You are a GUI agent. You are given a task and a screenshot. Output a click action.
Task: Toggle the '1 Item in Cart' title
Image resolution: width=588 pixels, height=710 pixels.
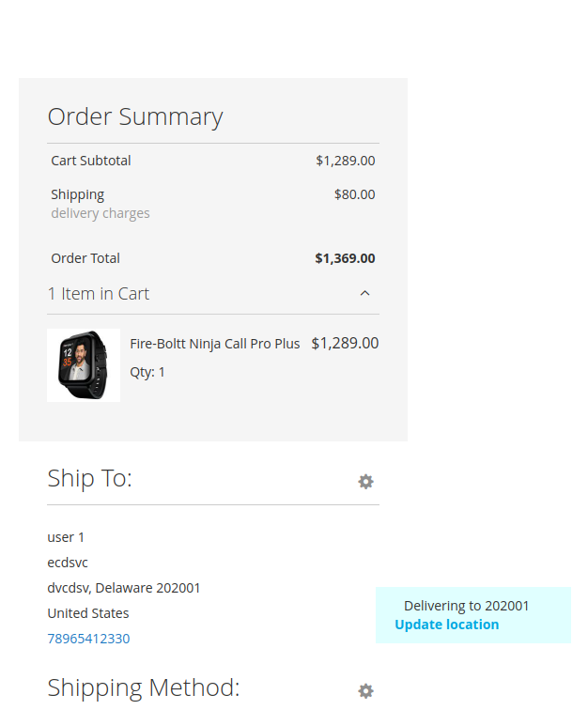point(99,294)
